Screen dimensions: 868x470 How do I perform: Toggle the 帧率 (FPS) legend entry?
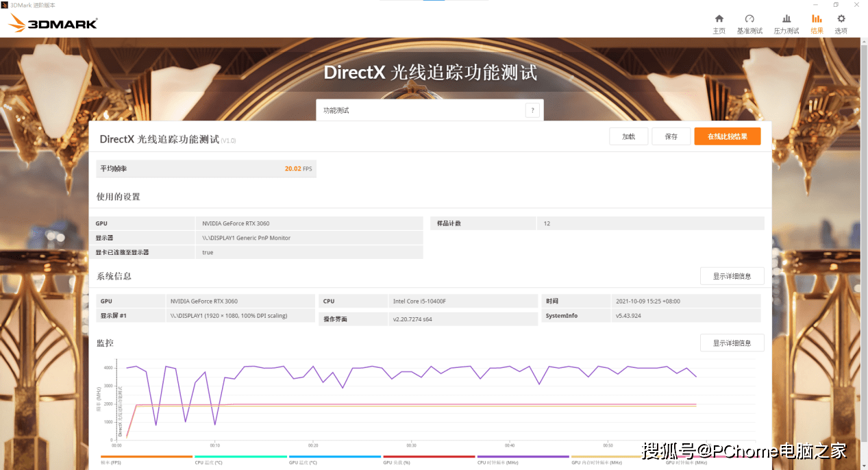(x=111, y=462)
